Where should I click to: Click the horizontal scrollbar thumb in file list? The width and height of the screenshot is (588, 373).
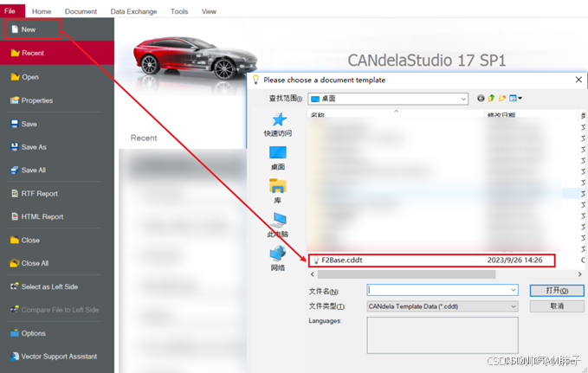click(406, 274)
